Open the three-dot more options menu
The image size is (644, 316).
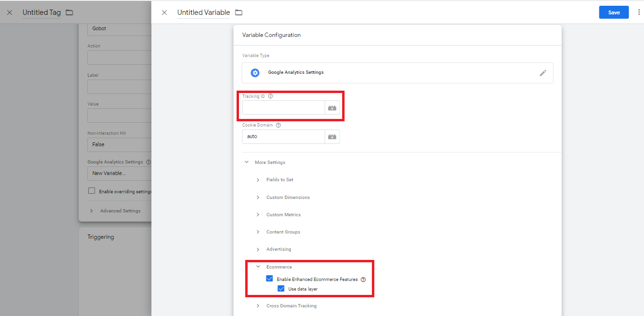click(638, 12)
